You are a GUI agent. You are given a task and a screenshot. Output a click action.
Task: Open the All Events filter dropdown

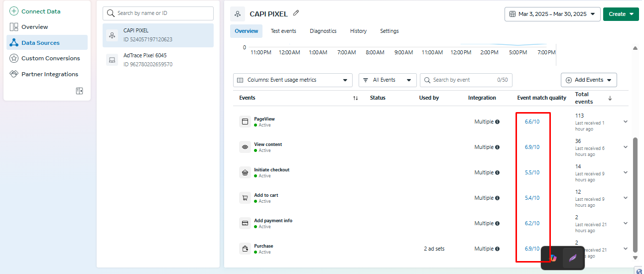pyautogui.click(x=387, y=80)
